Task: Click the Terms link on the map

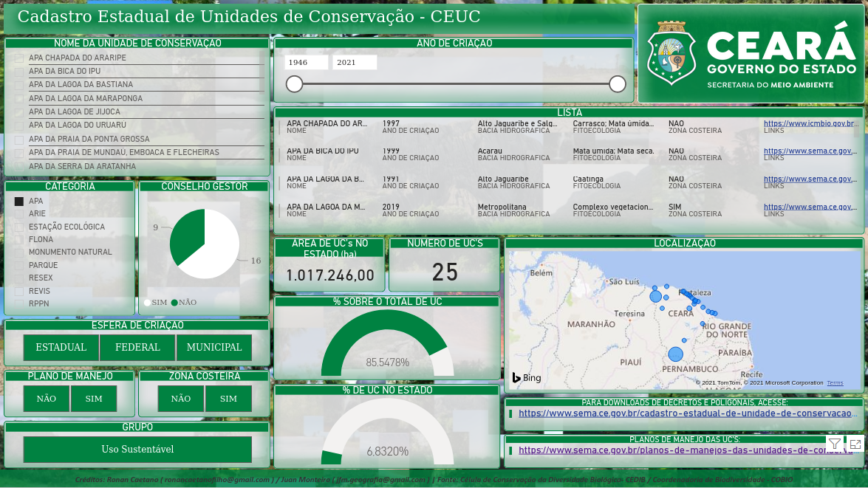Action: coord(835,383)
